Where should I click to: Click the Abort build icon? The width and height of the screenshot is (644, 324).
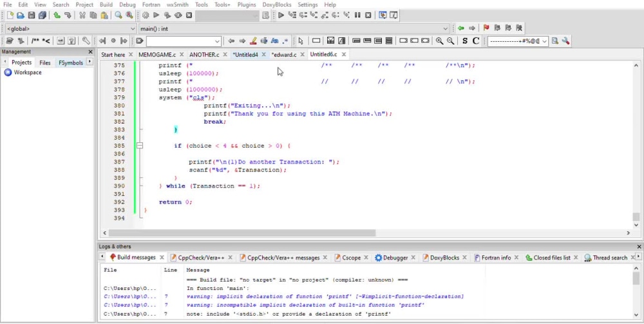click(189, 15)
